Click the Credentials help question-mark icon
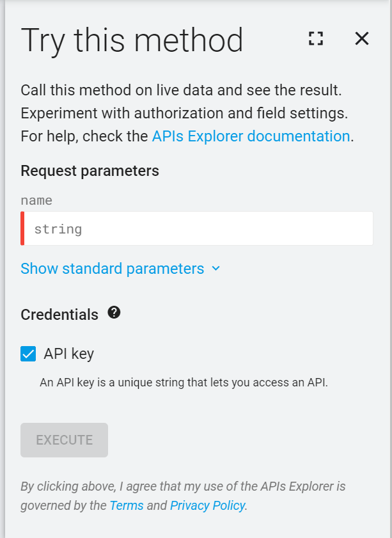 coord(114,313)
